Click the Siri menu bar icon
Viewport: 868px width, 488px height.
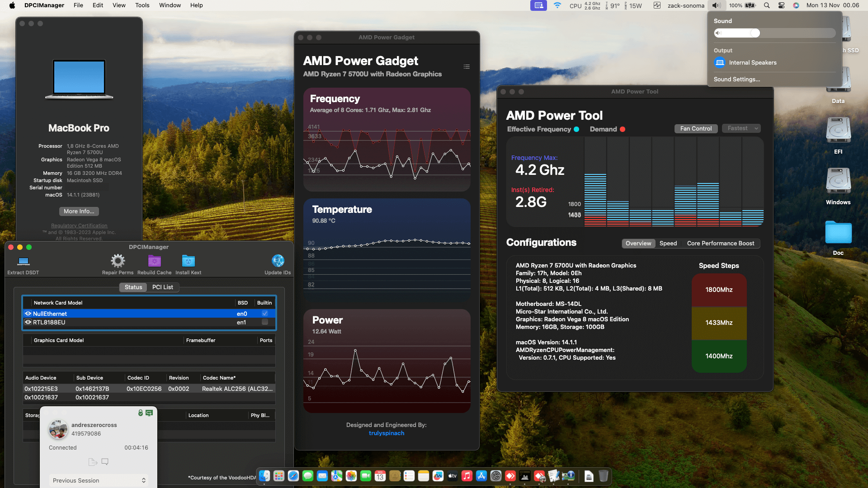click(x=796, y=5)
